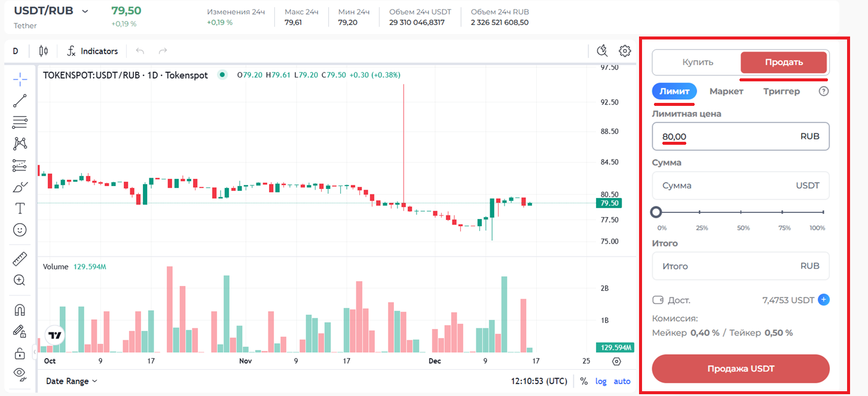Click candlestick chart style icon
Viewport: 868px width, 396px height.
pyautogui.click(x=43, y=51)
